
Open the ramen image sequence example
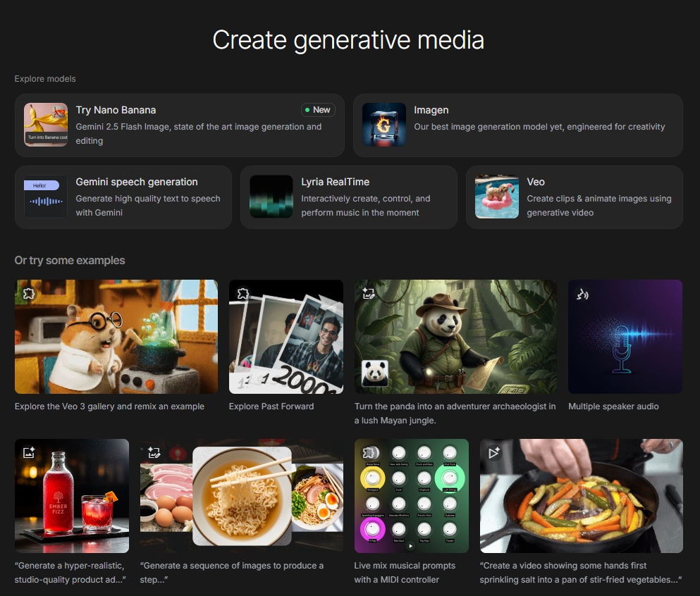pyautogui.click(x=242, y=496)
